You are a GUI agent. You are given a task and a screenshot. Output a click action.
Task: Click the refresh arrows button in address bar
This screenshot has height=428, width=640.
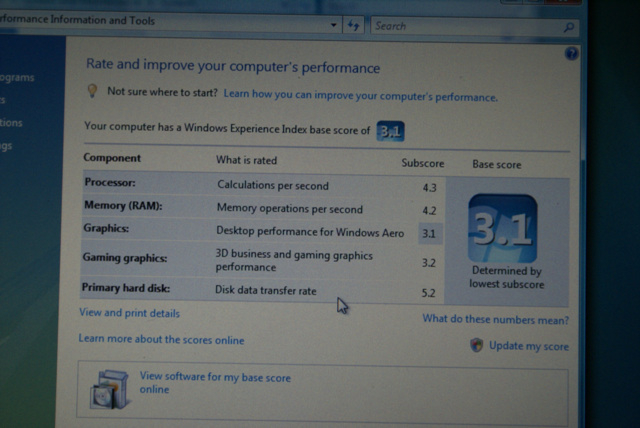353,25
